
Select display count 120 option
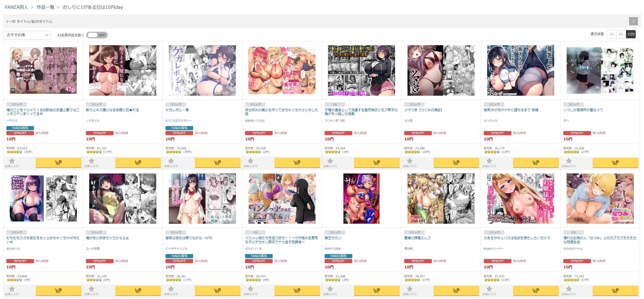coord(631,34)
